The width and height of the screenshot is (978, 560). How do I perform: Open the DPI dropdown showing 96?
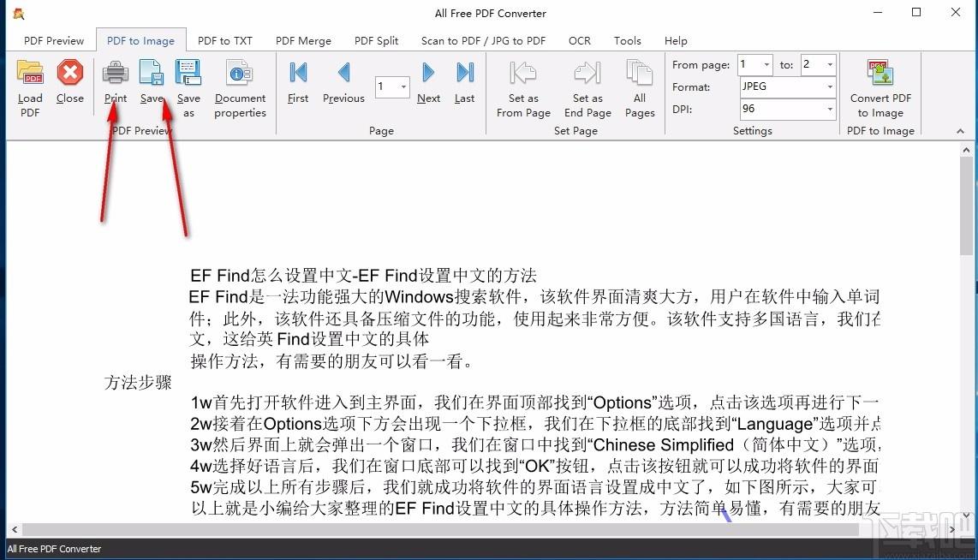click(x=830, y=109)
